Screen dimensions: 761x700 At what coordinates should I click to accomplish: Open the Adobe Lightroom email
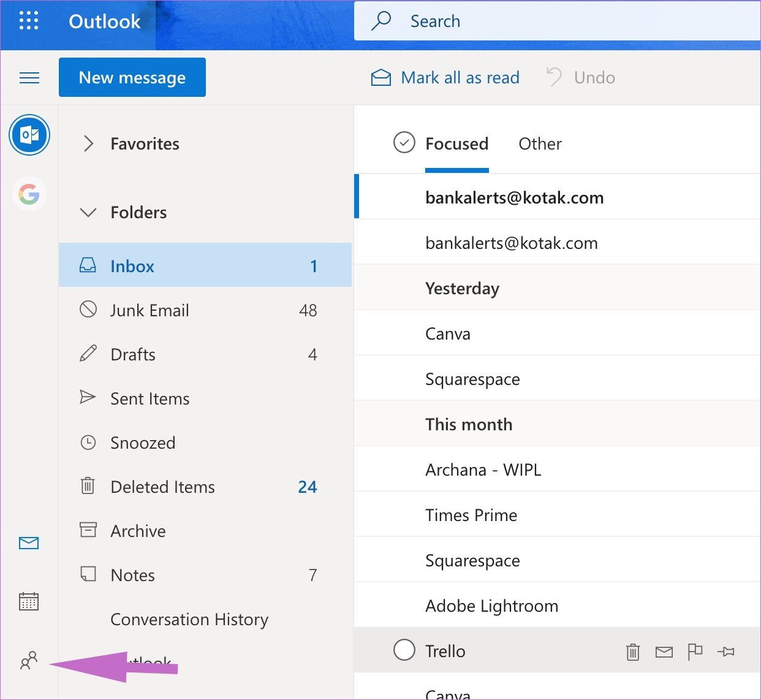click(558, 605)
